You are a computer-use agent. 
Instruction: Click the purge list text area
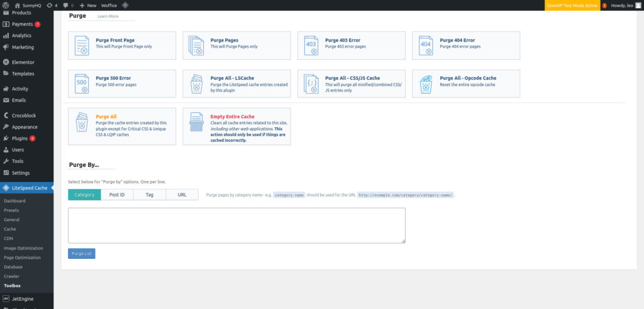tap(236, 225)
